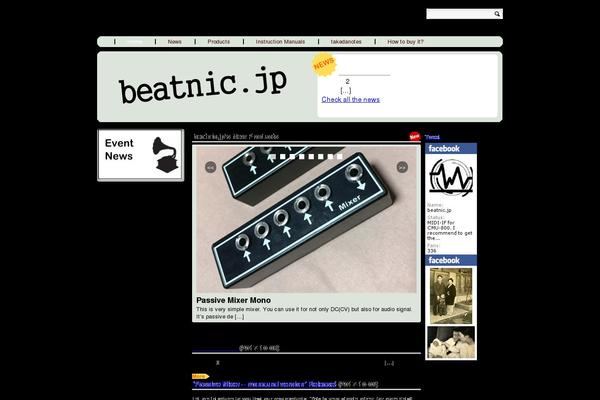Open the News menu item
The image size is (600, 400).
[174, 42]
